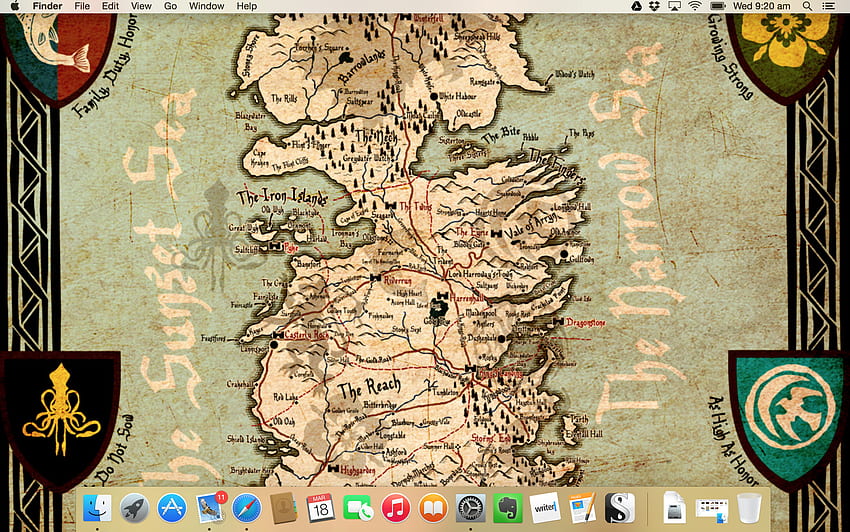The height and width of the screenshot is (532, 850).
Task: Open FaceTime in the Dock
Action: (x=358, y=509)
